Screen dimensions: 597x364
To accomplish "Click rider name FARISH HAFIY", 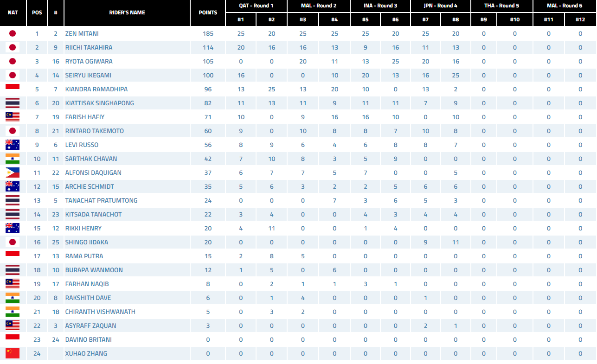I will (85, 117).
